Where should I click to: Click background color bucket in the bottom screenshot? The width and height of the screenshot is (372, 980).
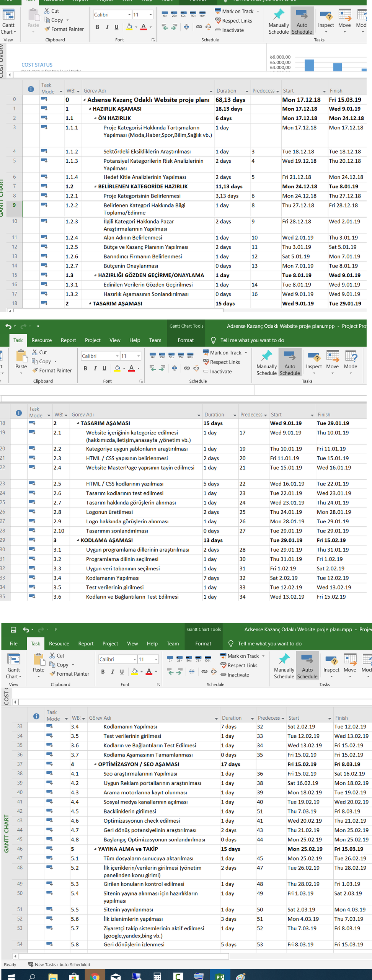click(x=135, y=671)
